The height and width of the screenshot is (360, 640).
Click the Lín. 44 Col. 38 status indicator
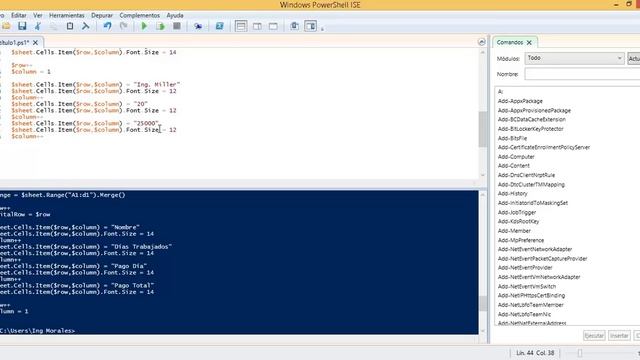(x=535, y=353)
